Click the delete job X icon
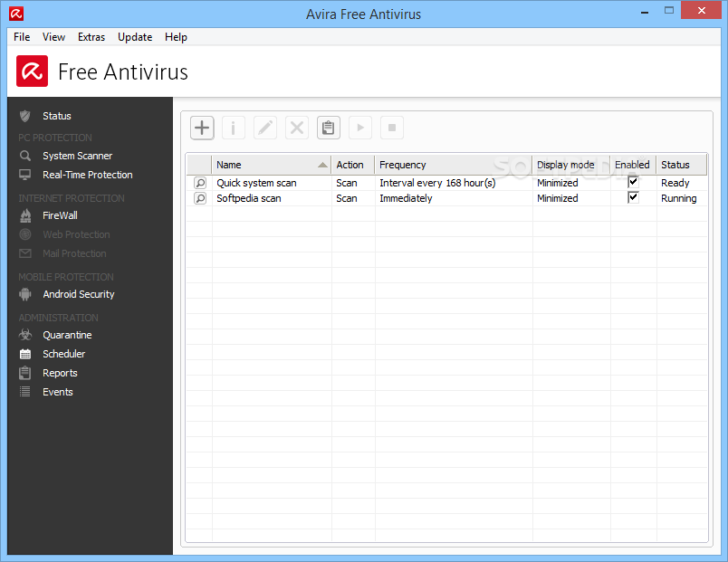Image resolution: width=728 pixels, height=562 pixels. 297,128
